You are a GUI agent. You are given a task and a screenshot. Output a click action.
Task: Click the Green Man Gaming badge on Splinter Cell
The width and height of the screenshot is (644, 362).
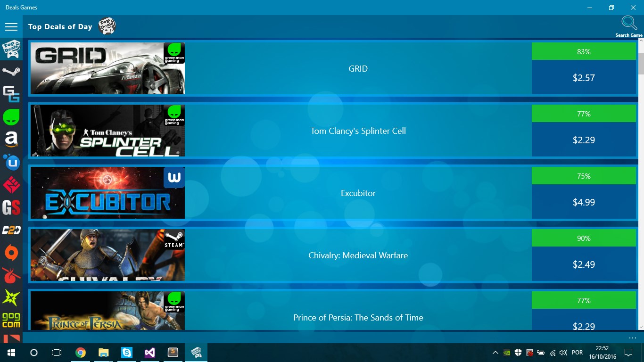(x=174, y=115)
